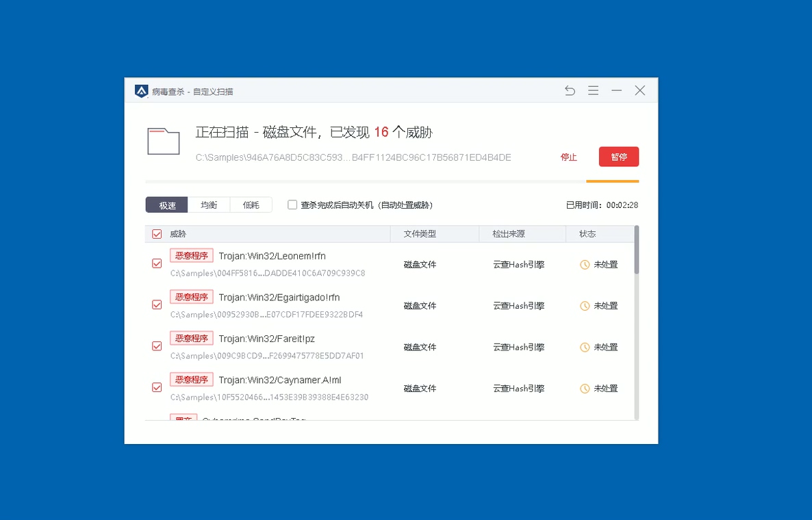Minimize the virus scan window
Screen dimensions: 812x520
click(616, 90)
